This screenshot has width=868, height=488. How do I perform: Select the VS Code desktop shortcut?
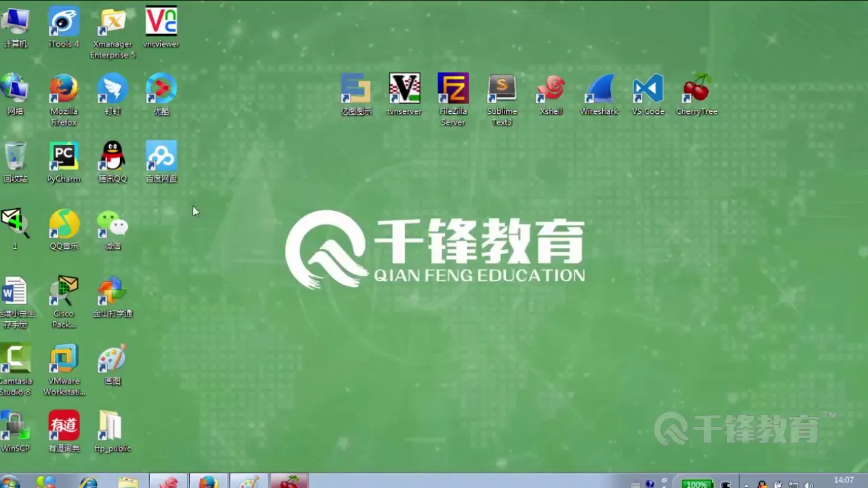tap(648, 95)
